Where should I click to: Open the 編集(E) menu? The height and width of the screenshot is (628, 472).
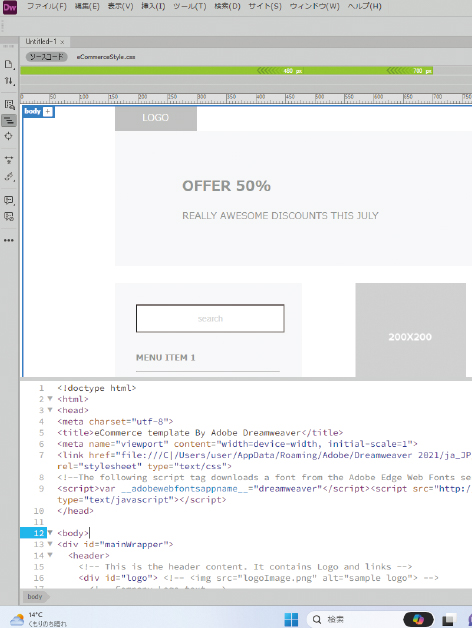(x=87, y=6)
